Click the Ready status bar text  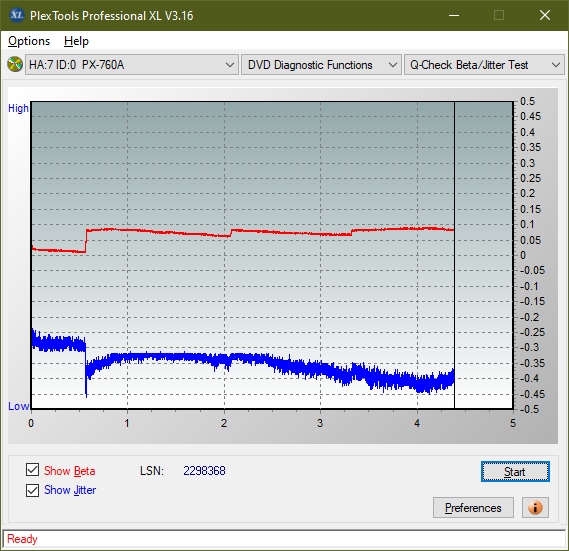(22, 539)
